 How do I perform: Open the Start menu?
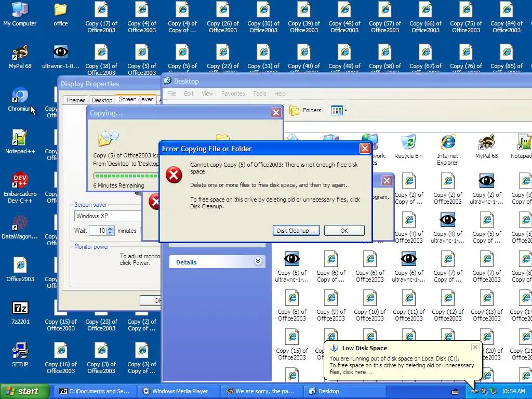pos(24,391)
